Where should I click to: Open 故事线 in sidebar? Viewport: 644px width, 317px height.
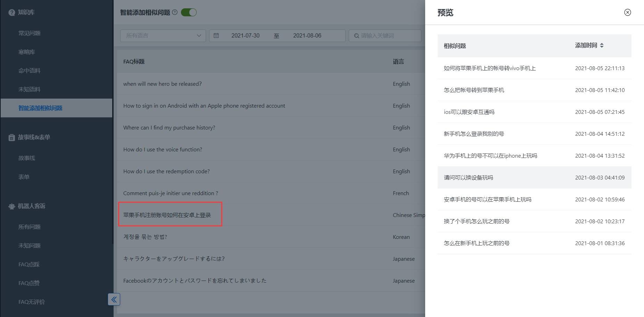coord(27,158)
